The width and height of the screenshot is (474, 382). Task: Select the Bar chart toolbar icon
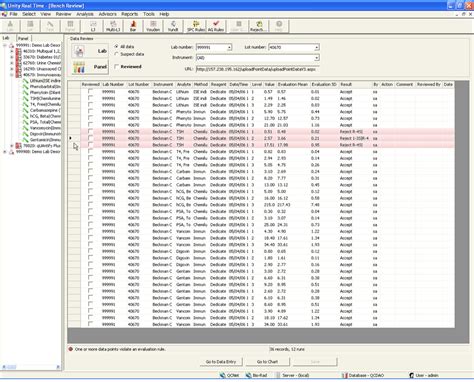(x=133, y=26)
